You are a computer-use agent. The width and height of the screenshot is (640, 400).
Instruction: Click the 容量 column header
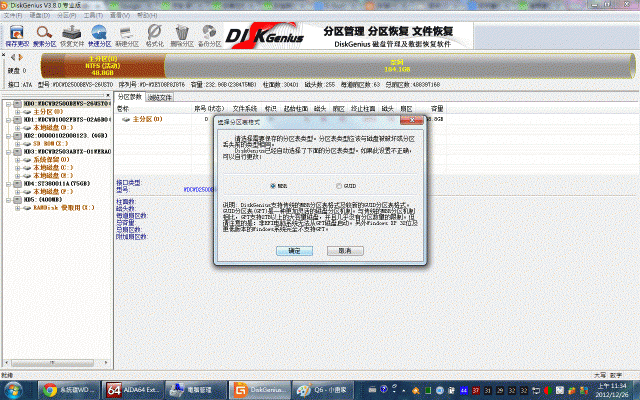click(437, 109)
